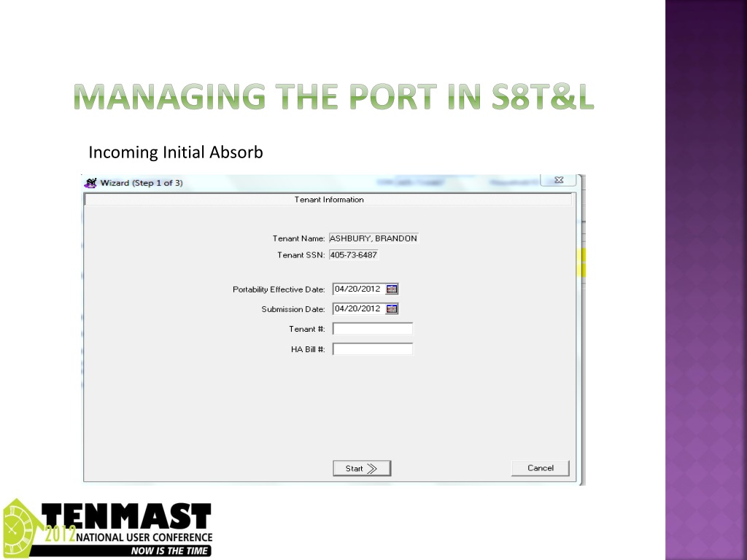Select the Tenant Name field ASHBURY, BRANDON
The height and width of the screenshot is (560, 747).
(373, 238)
